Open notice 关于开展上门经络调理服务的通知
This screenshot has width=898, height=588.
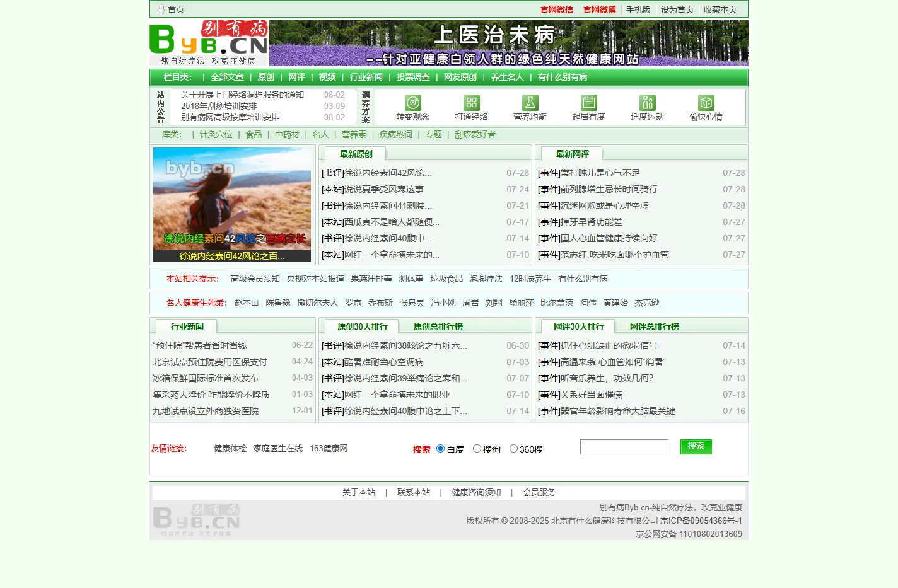[x=242, y=95]
